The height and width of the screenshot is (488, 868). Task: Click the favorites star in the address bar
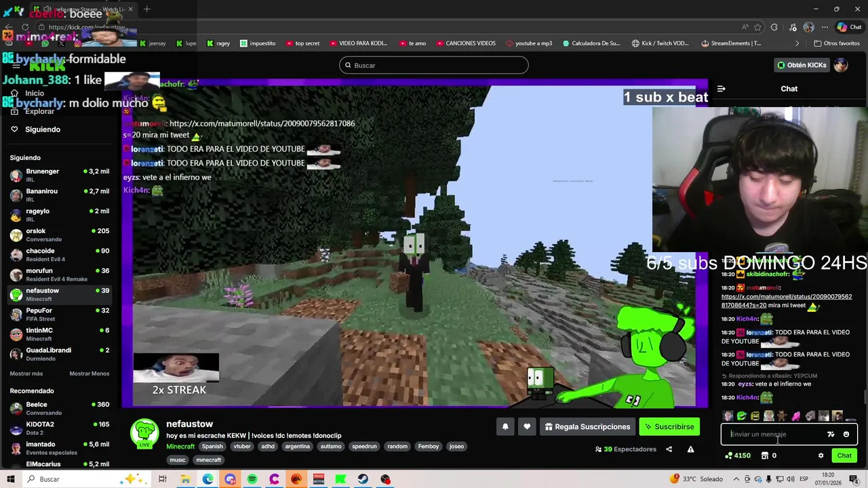(x=758, y=27)
